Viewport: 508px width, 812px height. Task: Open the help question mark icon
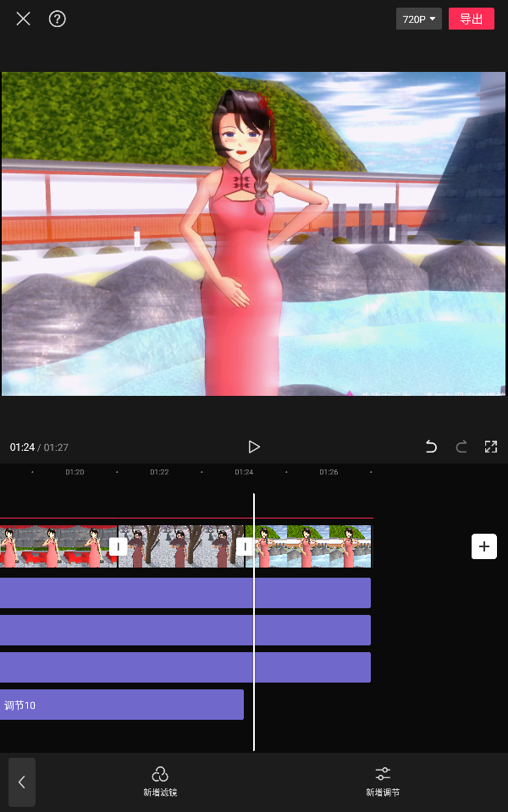tap(58, 19)
